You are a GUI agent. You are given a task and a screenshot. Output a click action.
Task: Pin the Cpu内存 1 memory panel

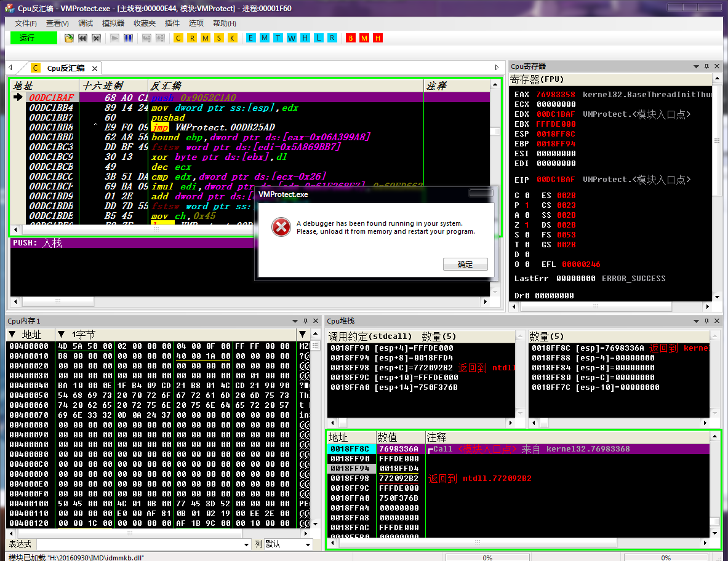tap(305, 320)
